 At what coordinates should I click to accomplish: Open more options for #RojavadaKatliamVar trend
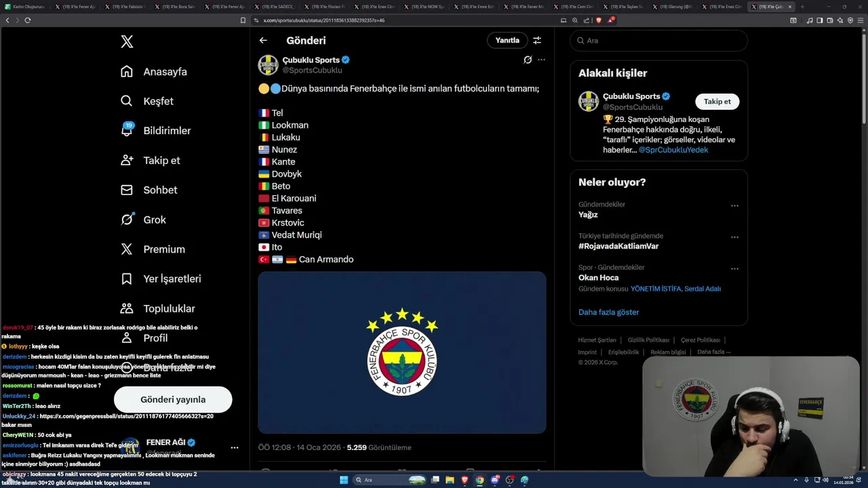click(x=734, y=238)
